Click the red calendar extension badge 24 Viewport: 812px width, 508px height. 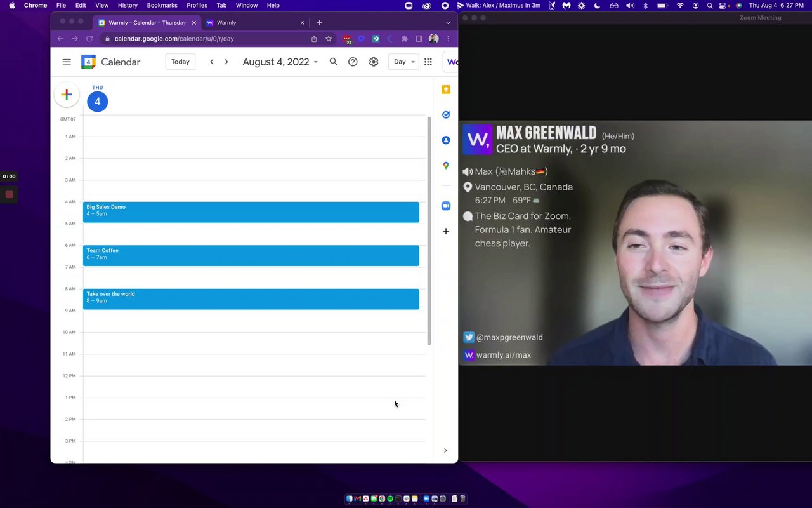348,39
